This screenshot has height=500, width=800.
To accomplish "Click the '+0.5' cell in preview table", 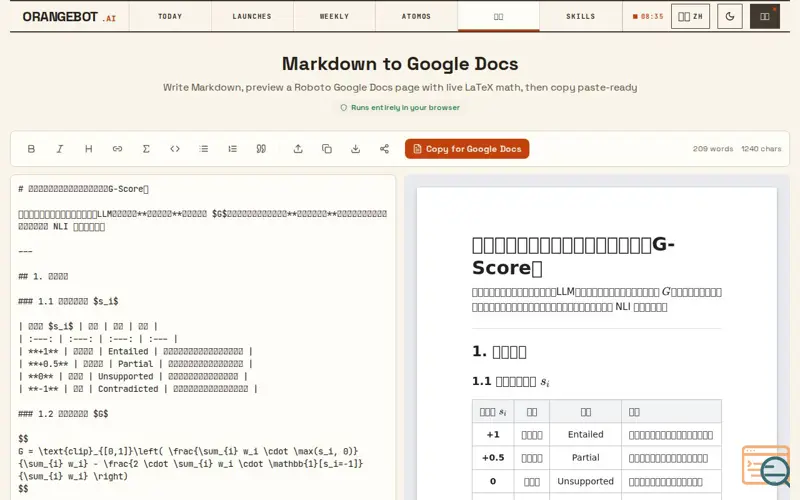I will (x=493, y=458).
